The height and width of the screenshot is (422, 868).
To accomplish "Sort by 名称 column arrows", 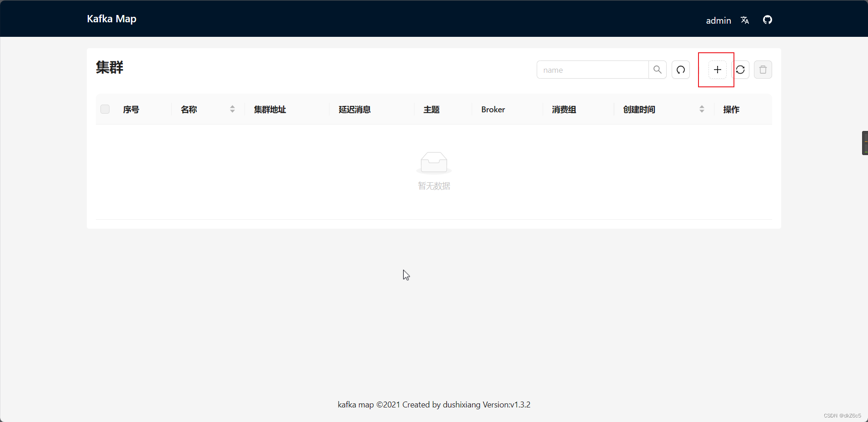I will 232,109.
